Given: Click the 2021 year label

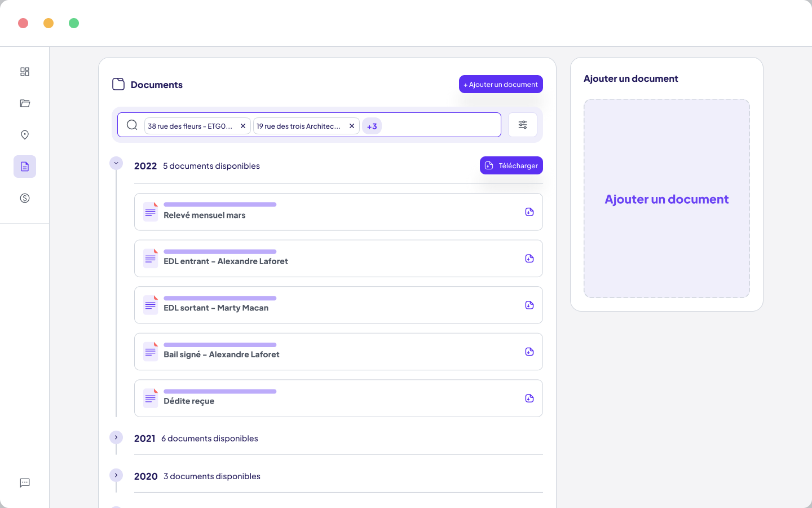Looking at the screenshot, I should coord(145,439).
